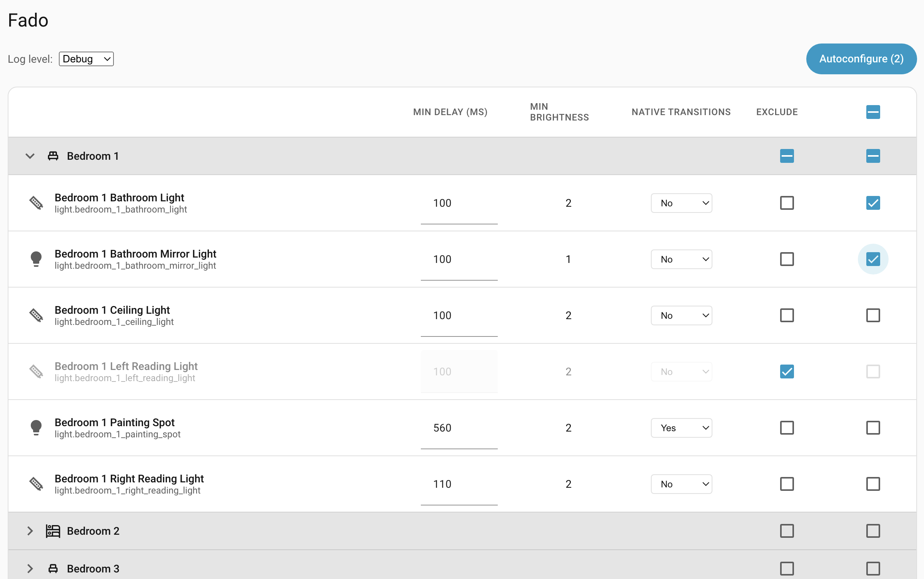Click the LED strip icon for Ceiling Light
Viewport: 924px width, 579px height.
36,315
